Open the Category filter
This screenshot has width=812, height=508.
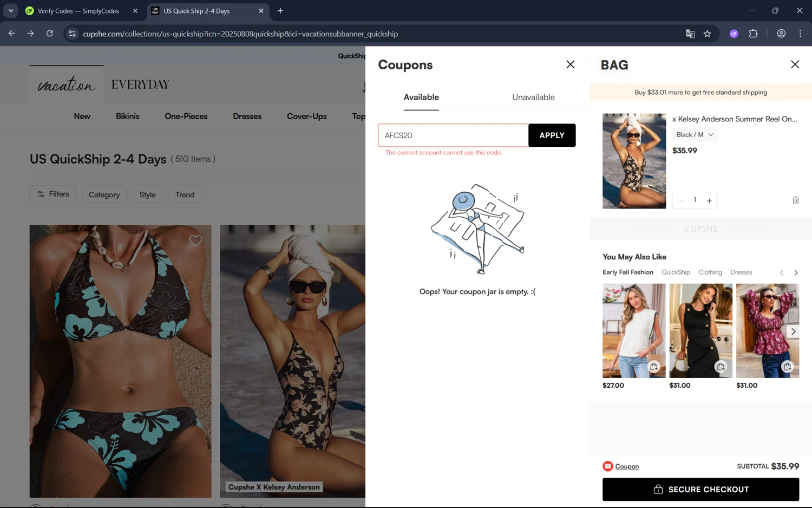pyautogui.click(x=104, y=194)
